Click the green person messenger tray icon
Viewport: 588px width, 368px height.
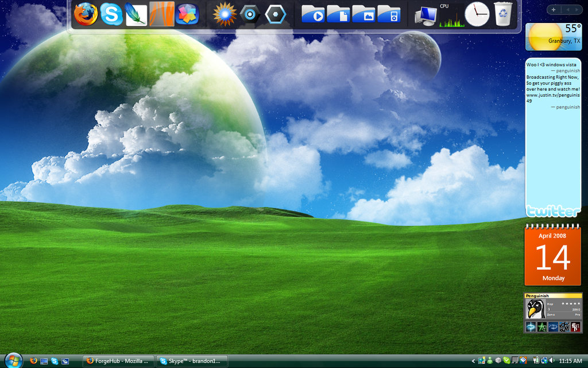click(x=490, y=361)
